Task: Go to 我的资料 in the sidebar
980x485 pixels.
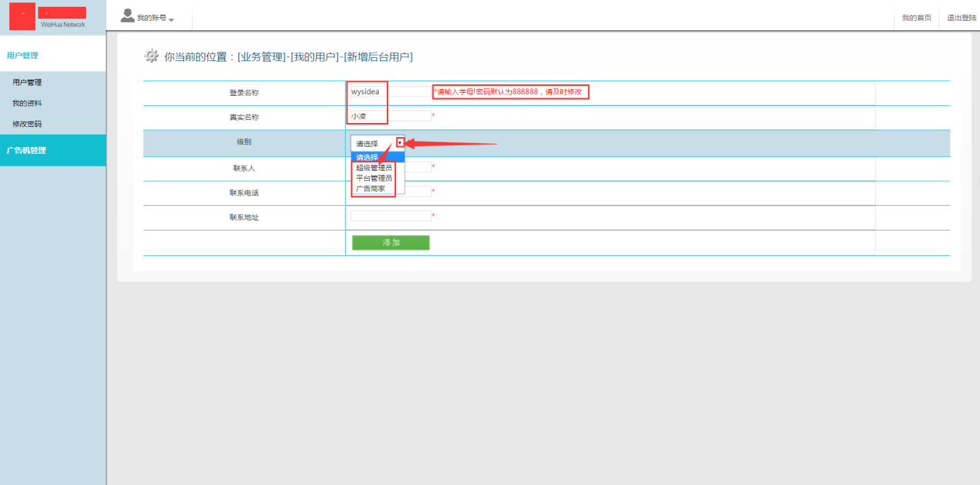Action: click(x=27, y=103)
